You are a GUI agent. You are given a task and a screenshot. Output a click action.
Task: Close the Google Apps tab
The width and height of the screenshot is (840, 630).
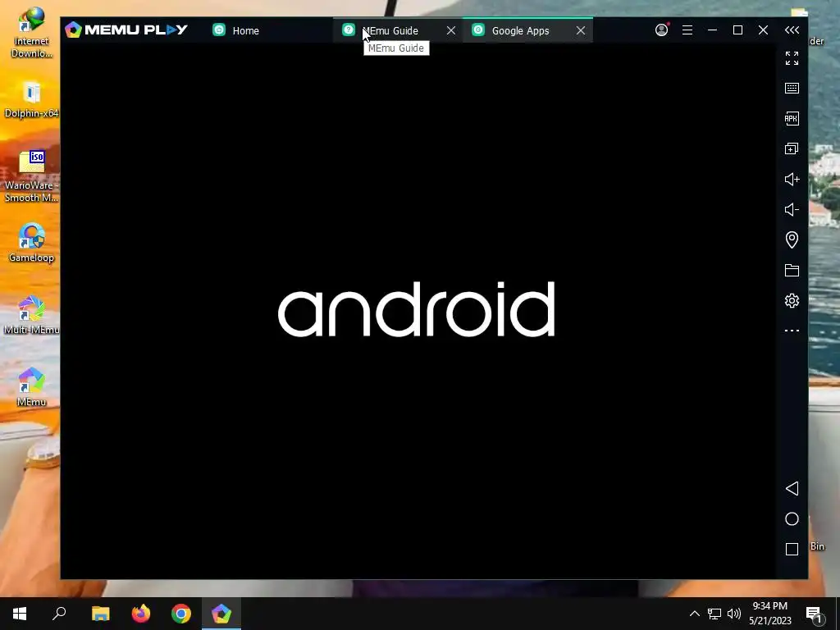[x=581, y=30]
